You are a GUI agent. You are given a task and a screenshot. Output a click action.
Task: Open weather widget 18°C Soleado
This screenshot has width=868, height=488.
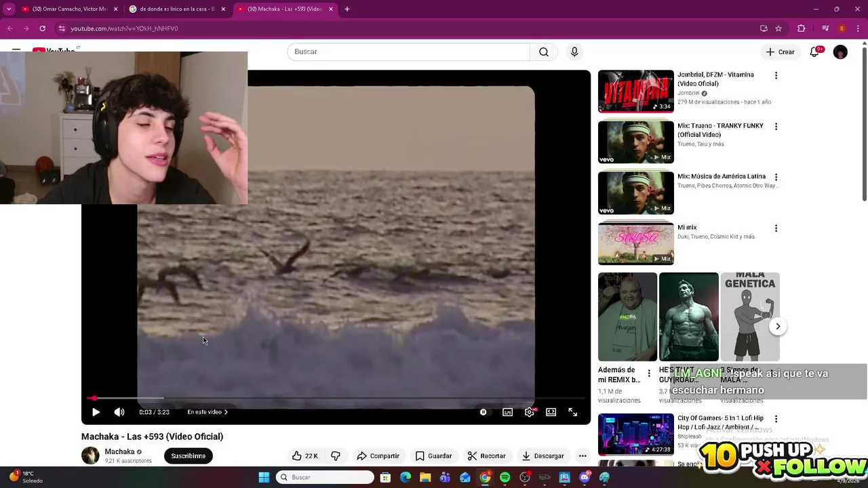point(25,477)
